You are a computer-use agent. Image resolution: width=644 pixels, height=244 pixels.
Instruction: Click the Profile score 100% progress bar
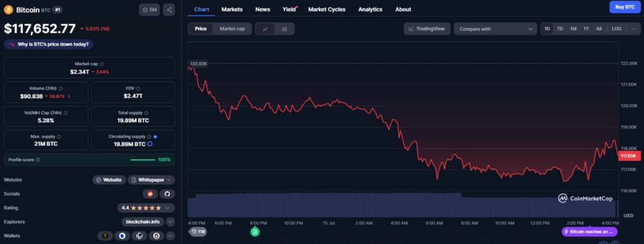tap(143, 160)
